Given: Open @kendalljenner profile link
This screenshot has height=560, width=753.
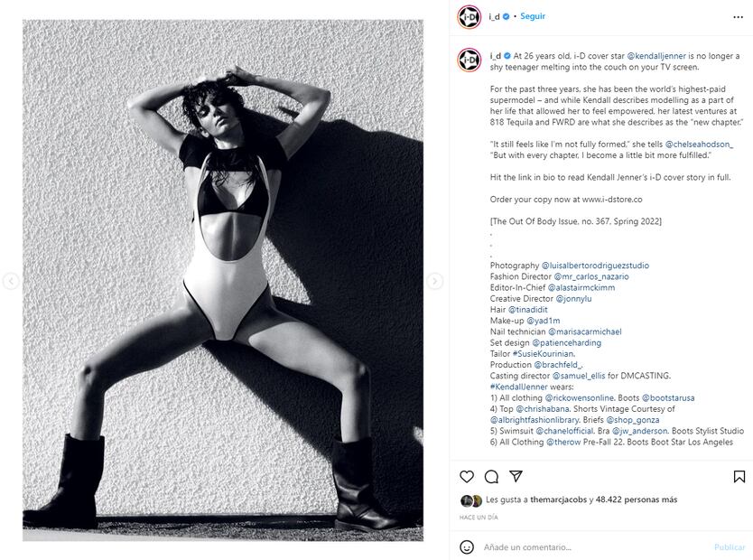Looking at the screenshot, I should click(x=656, y=56).
